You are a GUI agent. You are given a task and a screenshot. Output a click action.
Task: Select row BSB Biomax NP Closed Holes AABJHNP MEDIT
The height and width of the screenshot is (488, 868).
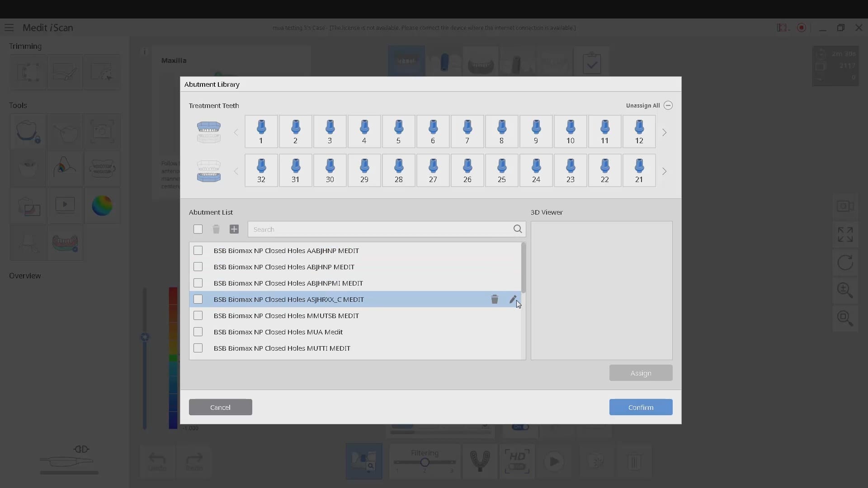[355, 250]
